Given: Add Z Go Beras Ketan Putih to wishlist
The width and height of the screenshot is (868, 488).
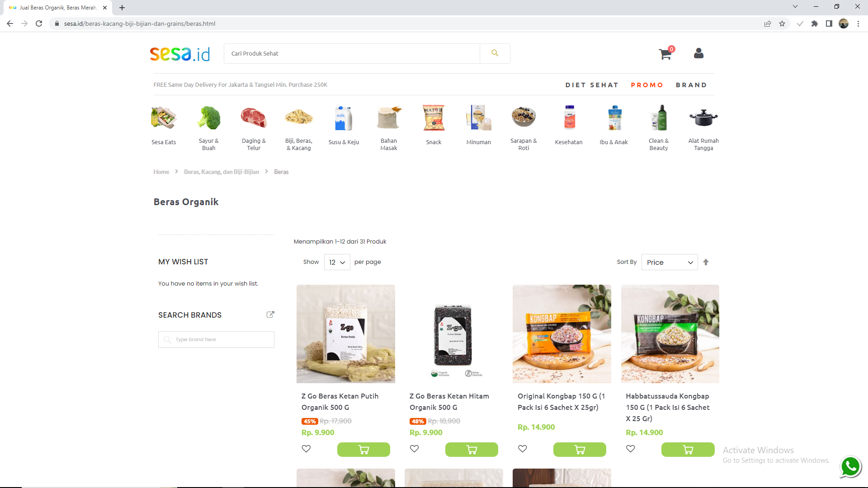Looking at the screenshot, I should coord(306,449).
